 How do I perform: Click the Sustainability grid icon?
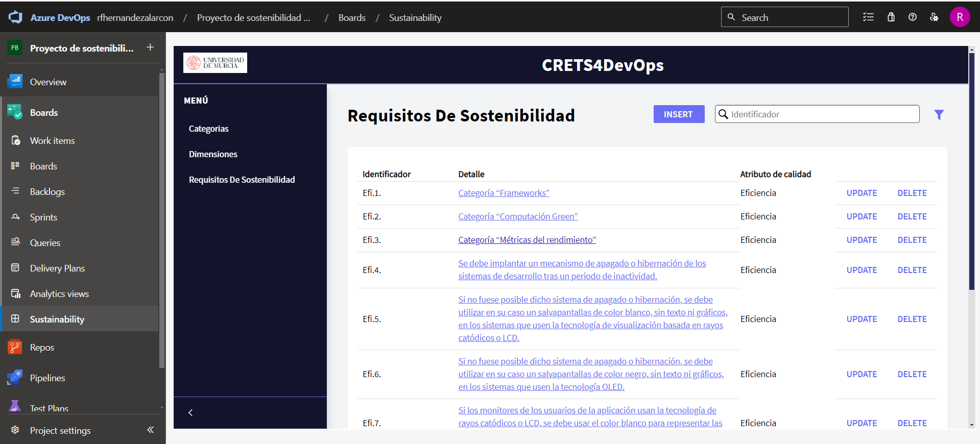[x=16, y=319]
